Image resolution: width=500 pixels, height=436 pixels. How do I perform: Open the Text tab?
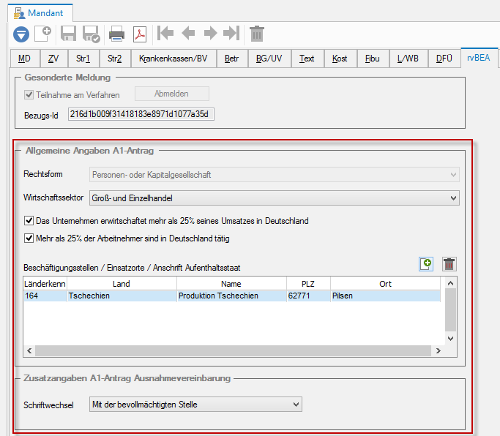(307, 59)
